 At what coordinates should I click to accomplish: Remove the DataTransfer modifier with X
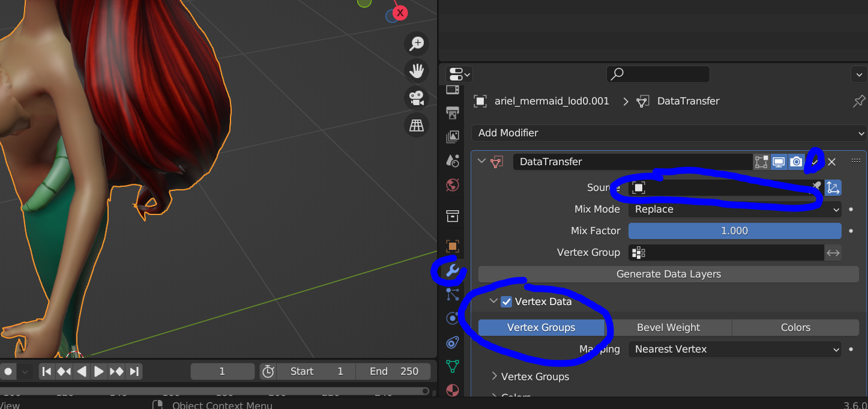pyautogui.click(x=832, y=162)
